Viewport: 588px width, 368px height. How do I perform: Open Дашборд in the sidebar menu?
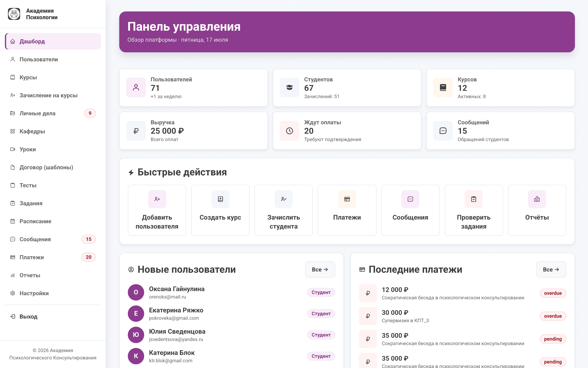(53, 41)
